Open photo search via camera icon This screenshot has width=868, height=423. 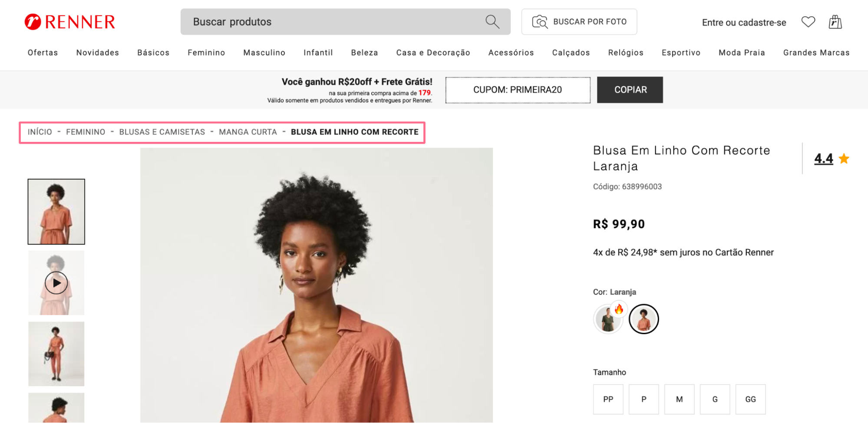click(x=539, y=21)
